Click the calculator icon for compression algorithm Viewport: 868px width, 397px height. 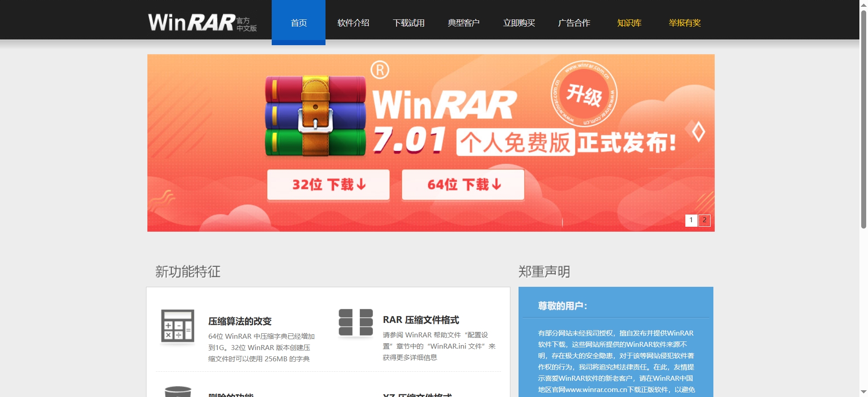(x=178, y=326)
